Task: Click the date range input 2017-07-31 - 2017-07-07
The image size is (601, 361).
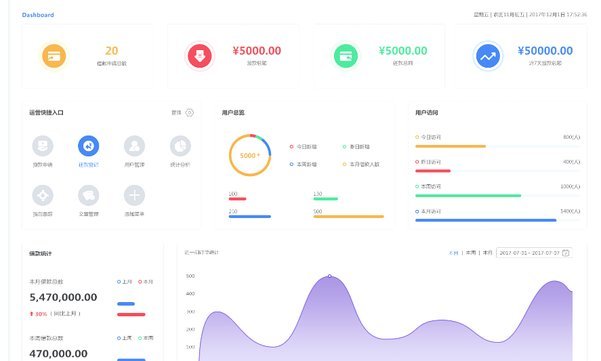Action: click(534, 253)
